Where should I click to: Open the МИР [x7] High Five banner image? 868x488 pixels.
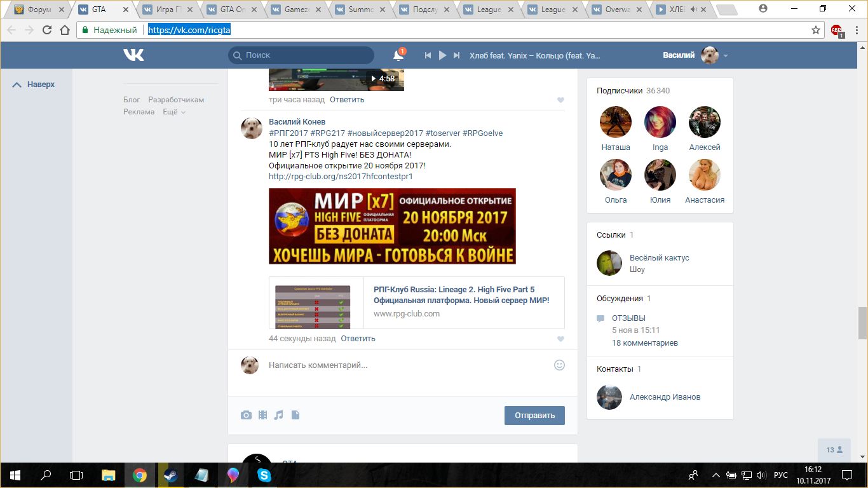pyautogui.click(x=392, y=226)
